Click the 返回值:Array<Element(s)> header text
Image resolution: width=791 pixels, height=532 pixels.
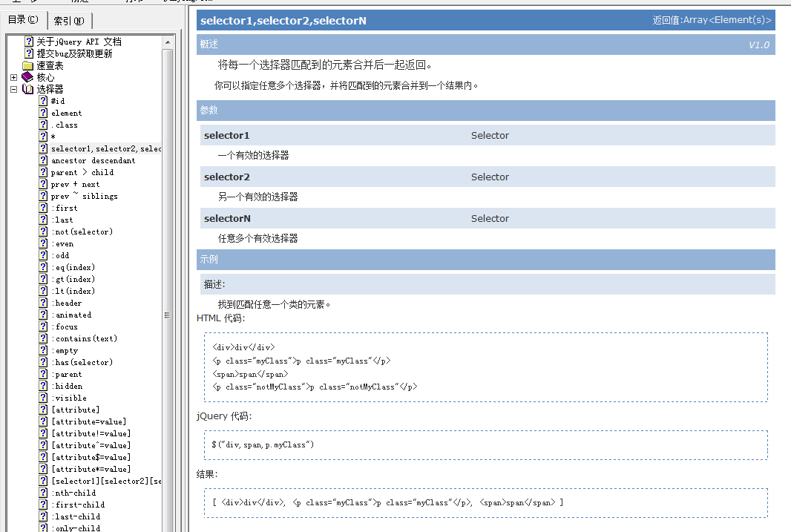(712, 20)
